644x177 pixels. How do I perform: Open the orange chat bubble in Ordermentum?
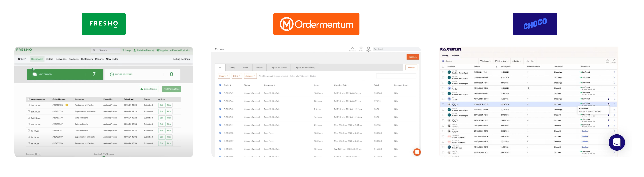pos(417,152)
